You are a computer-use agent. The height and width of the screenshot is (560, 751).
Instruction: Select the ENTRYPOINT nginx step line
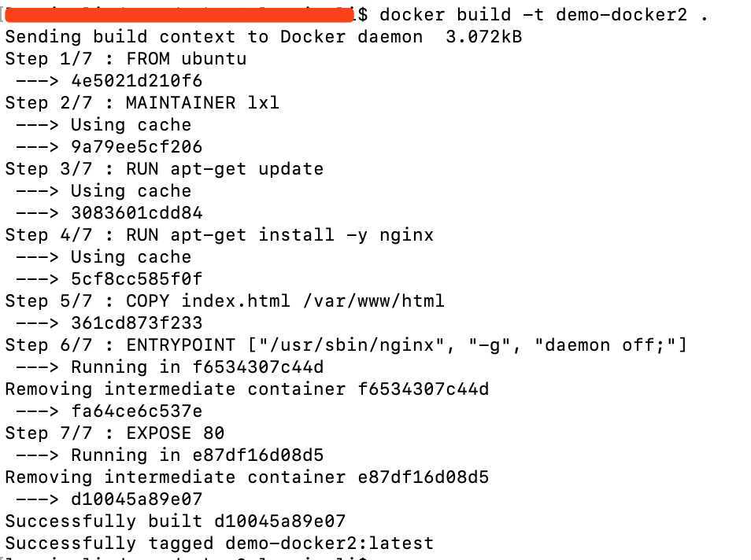pos(346,345)
